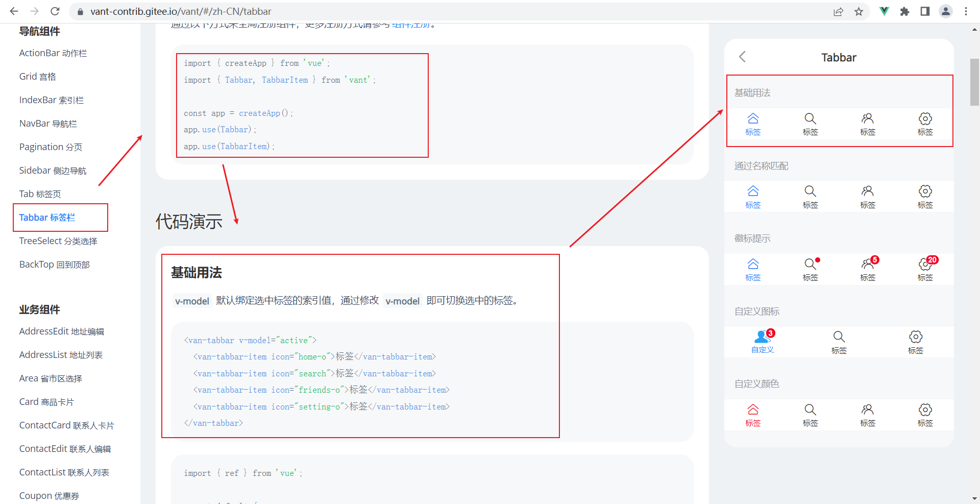The width and height of the screenshot is (980, 504).
Task: Toggle the browser side panel icon
Action: click(x=925, y=11)
